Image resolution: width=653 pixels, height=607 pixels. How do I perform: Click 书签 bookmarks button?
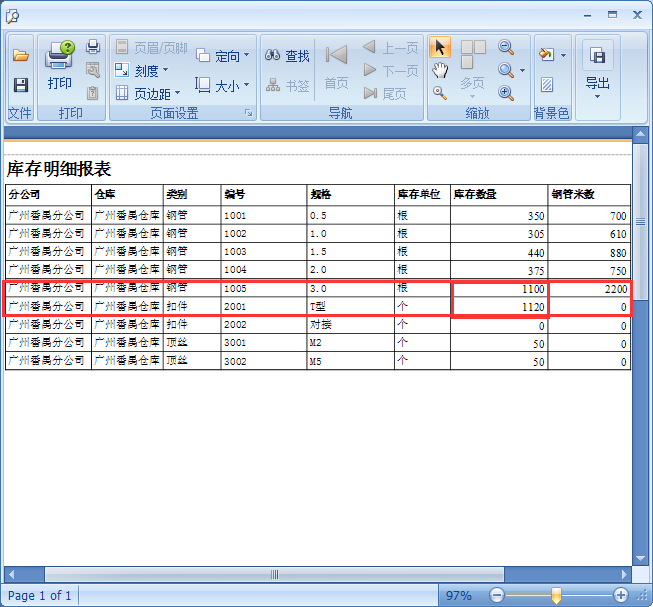[287, 86]
